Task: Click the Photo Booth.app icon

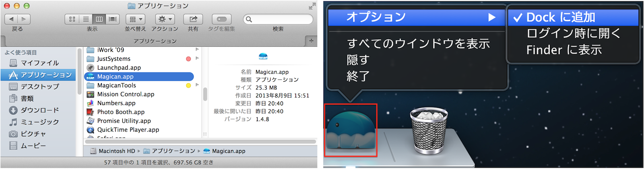Action: [91, 112]
